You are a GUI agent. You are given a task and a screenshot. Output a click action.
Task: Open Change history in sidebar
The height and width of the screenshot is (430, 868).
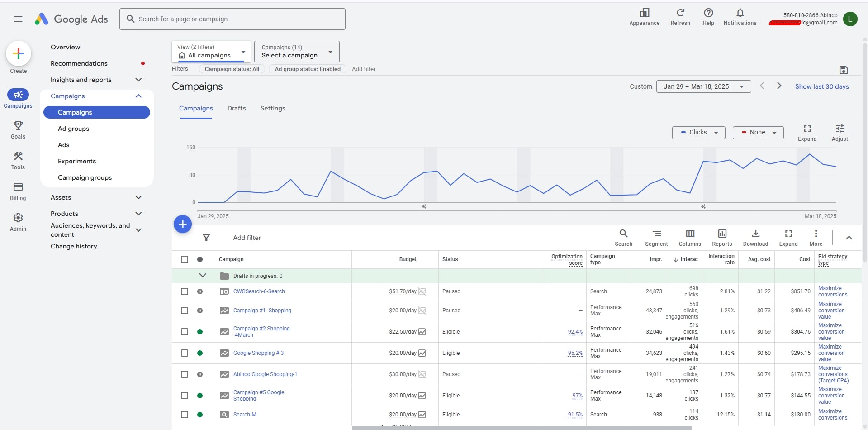tap(74, 246)
